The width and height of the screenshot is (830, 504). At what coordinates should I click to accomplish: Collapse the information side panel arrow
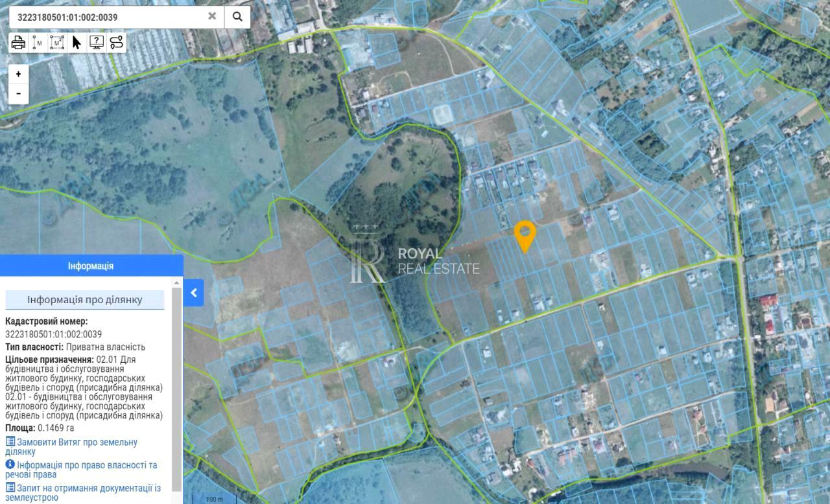click(x=193, y=293)
